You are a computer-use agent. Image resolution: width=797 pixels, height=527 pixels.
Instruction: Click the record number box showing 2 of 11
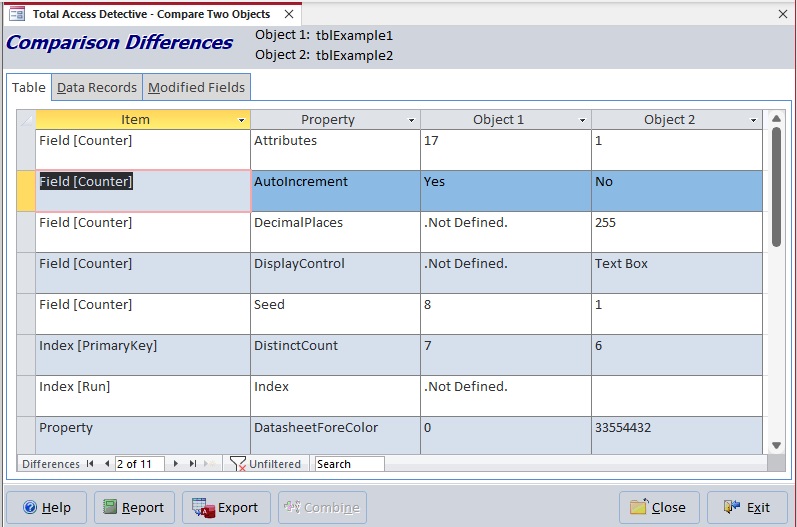[139, 464]
